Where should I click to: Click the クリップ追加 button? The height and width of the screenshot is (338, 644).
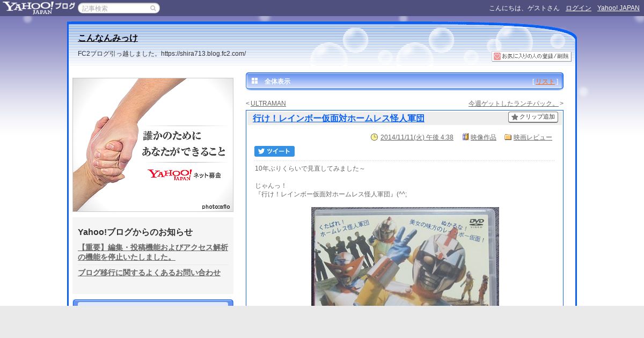(x=533, y=117)
